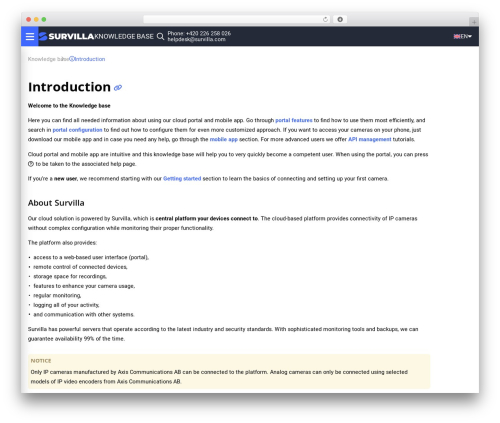This screenshot has width=500, height=423.
Task: Click the Introduction breadcrumb link
Action: pyautogui.click(x=89, y=59)
